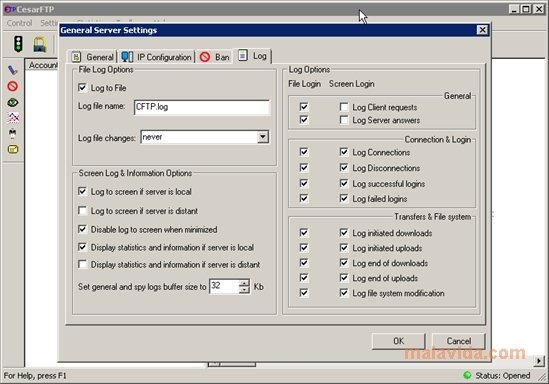Switch to the General tab
Screen dimensions: 549x384
92,57
